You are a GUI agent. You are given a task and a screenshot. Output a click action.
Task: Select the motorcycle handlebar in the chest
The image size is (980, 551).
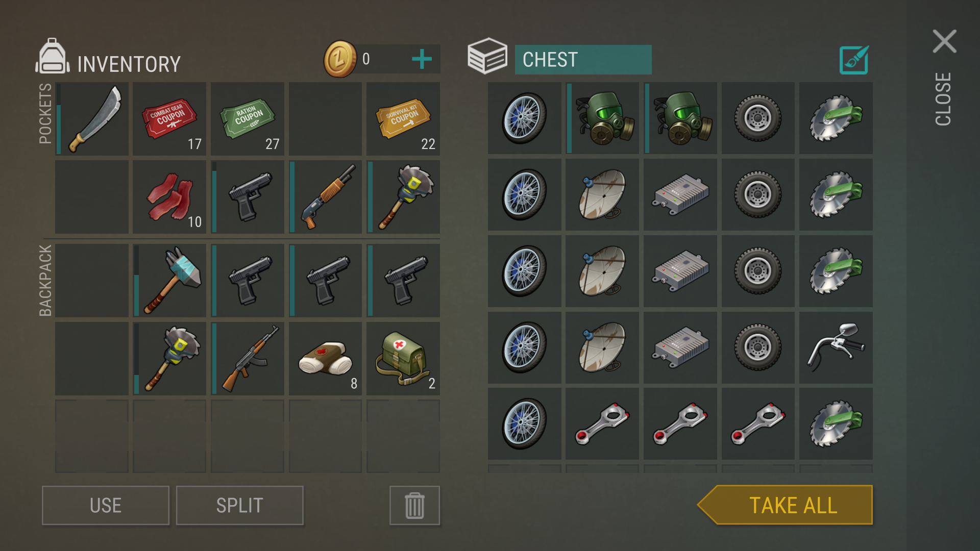pos(836,347)
